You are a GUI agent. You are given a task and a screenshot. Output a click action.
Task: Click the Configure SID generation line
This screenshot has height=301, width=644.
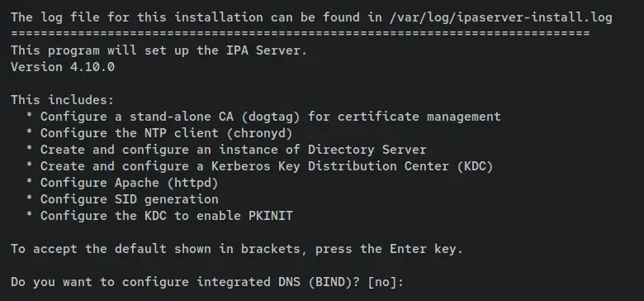pyautogui.click(x=122, y=199)
